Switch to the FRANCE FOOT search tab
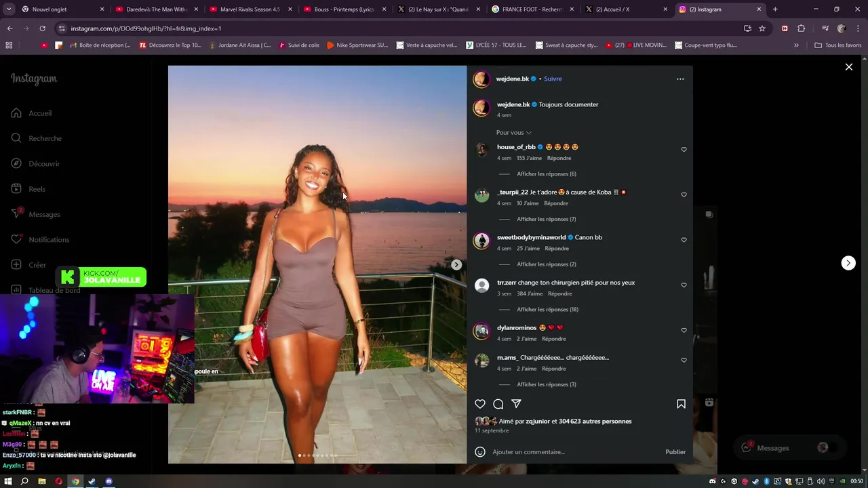Image resolution: width=868 pixels, height=488 pixels. click(532, 9)
